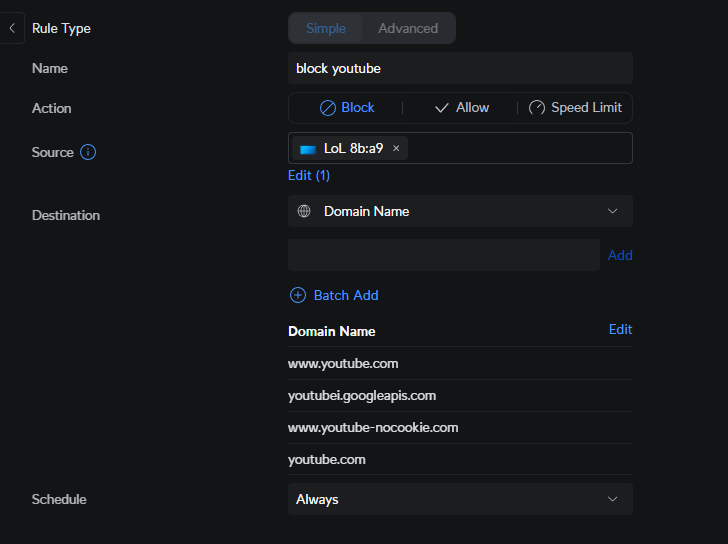The width and height of the screenshot is (728, 544).
Task: Click the Edit (1) source link
Action: pos(309,175)
